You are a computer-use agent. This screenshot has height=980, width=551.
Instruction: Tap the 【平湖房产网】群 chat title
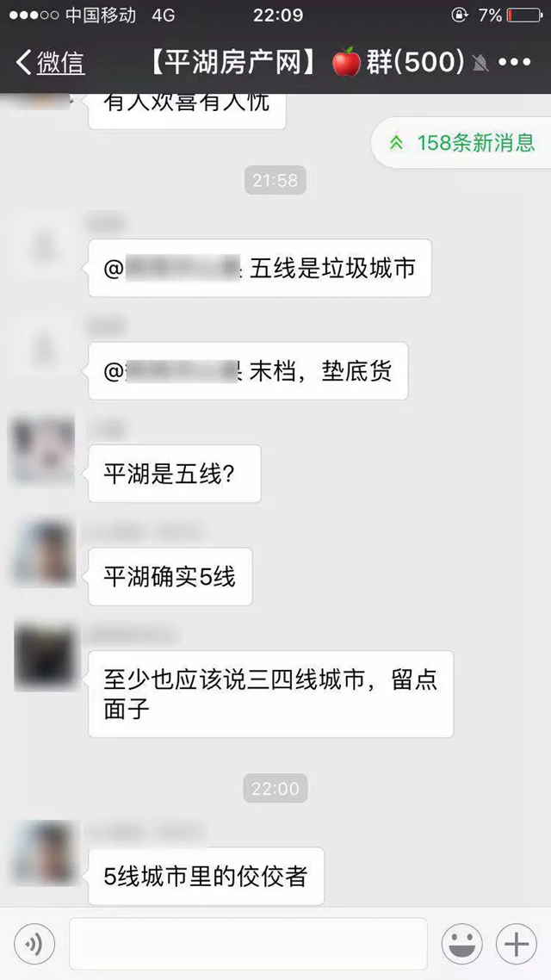tap(306, 62)
